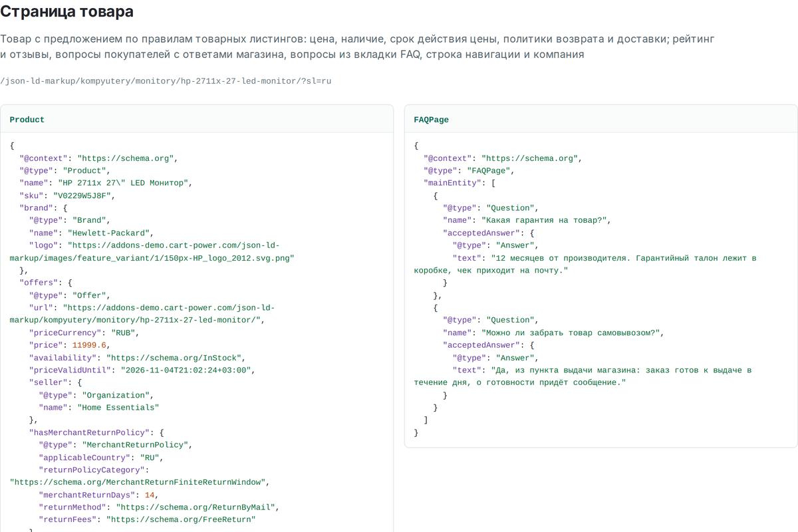Select the "FAQPage" code block title
The height and width of the screenshot is (532, 798).
point(431,120)
